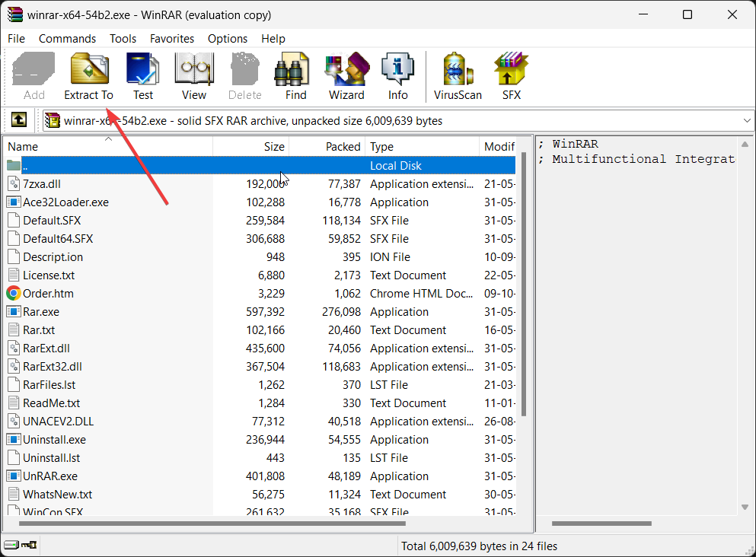The width and height of the screenshot is (756, 557).
Task: Click the comment line '; WinRAR'
Action: 569,144
